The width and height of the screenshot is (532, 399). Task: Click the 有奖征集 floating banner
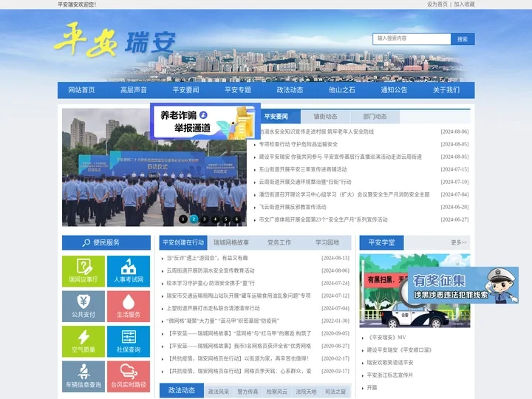[x=463, y=285]
